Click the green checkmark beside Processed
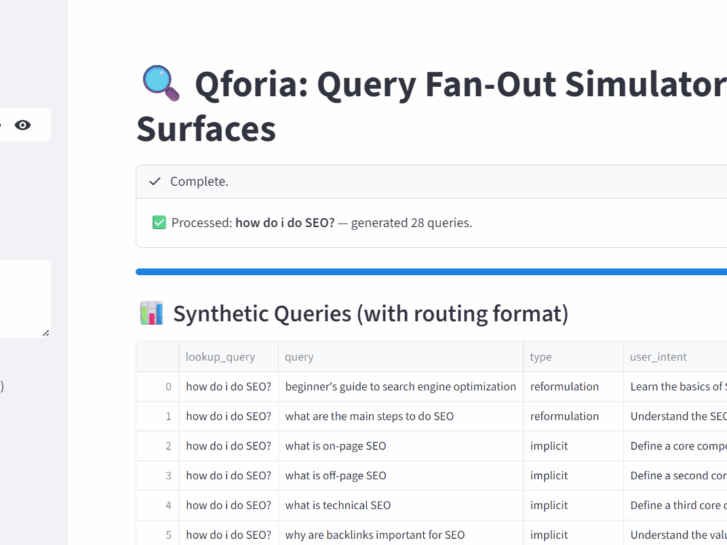Screen dimensions: 727x545 tap(159, 223)
